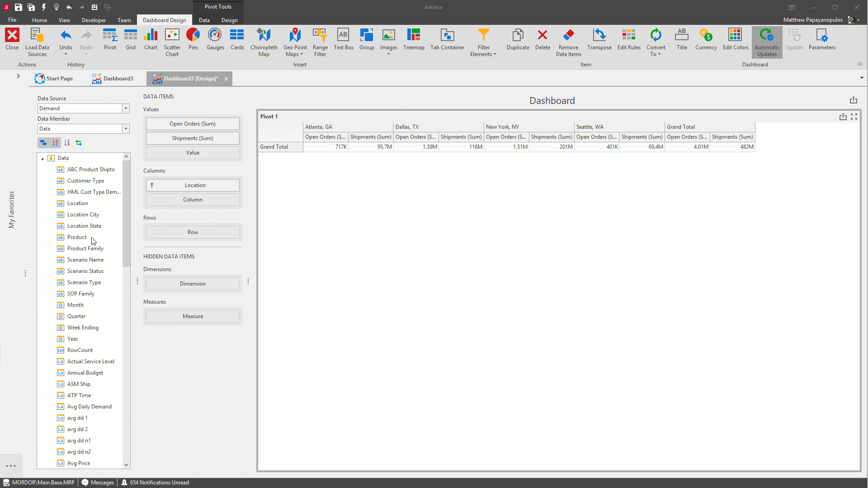This screenshot has width=868, height=488.
Task: Open the Data Member dropdown
Action: (126, 129)
